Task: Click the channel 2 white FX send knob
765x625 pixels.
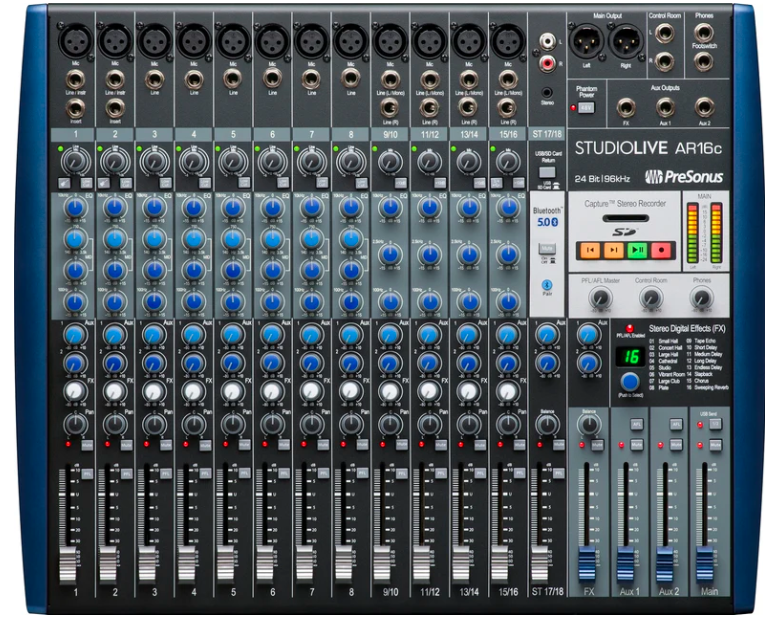Action: click(x=115, y=391)
